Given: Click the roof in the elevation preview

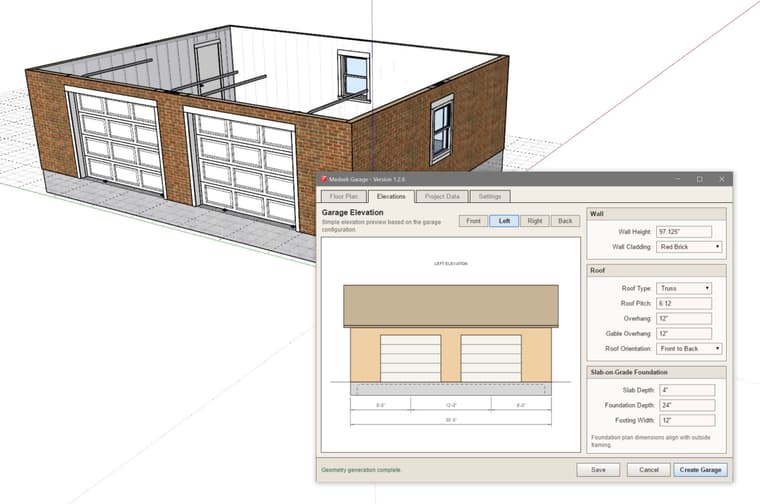Looking at the screenshot, I should pyautogui.click(x=451, y=306).
